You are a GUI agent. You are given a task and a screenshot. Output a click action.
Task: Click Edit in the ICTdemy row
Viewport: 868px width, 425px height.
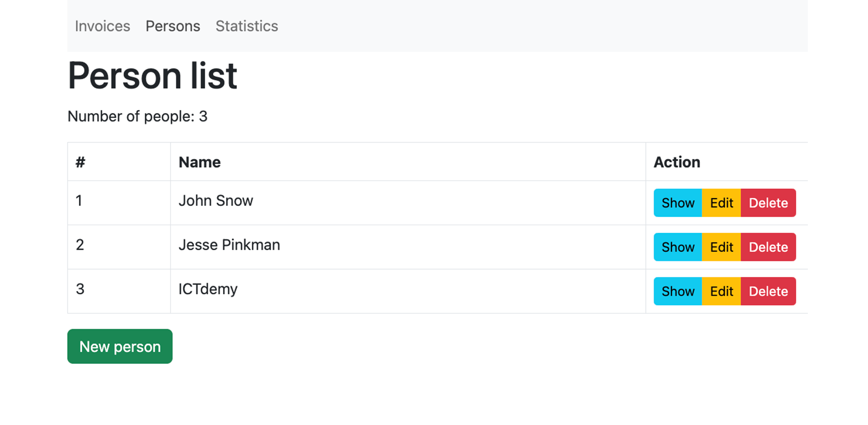pyautogui.click(x=721, y=291)
